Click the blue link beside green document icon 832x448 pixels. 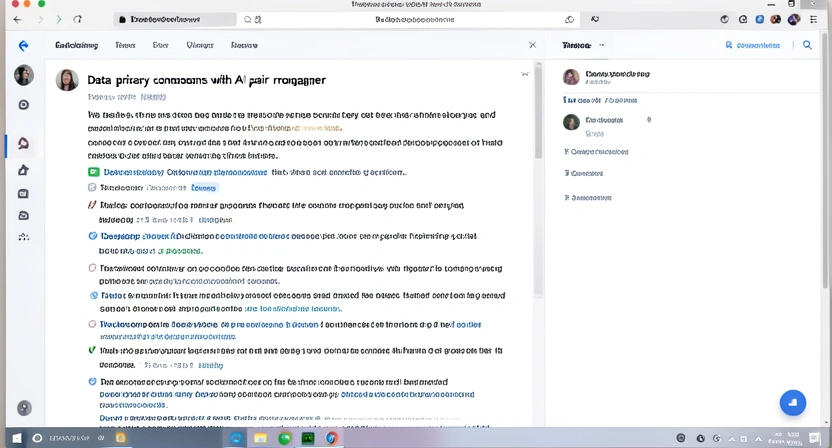click(x=185, y=172)
